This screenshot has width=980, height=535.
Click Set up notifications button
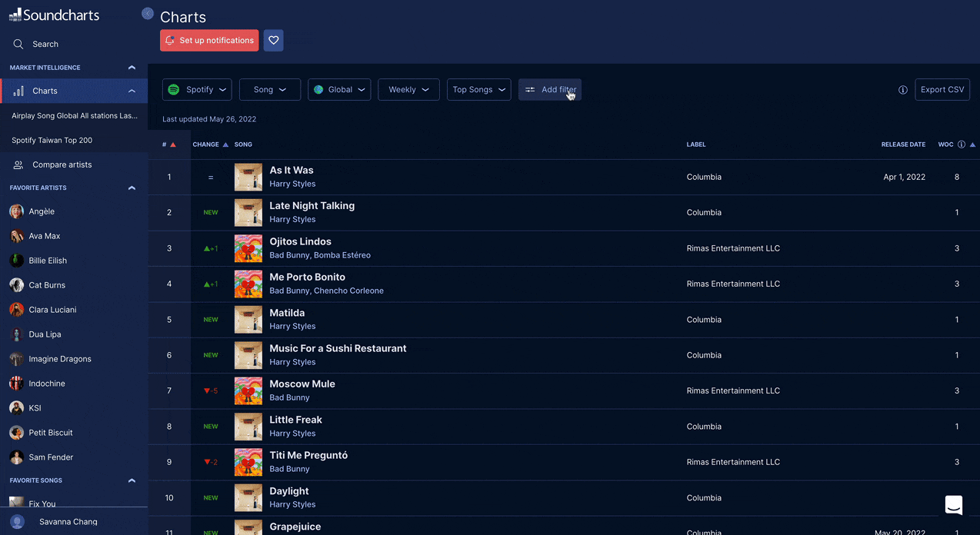[209, 41]
